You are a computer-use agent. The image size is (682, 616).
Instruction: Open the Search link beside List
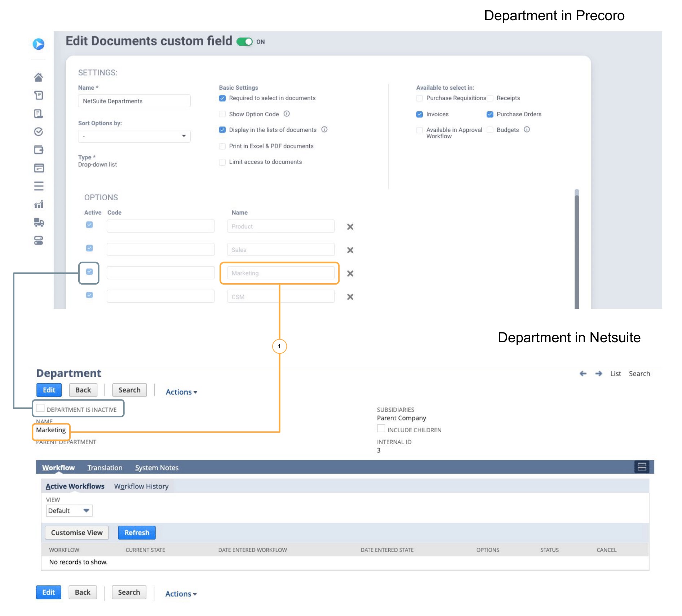coord(639,374)
